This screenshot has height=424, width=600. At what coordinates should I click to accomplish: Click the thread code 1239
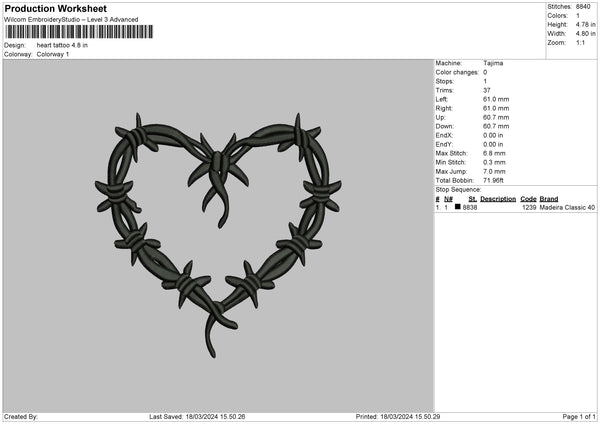(x=530, y=207)
